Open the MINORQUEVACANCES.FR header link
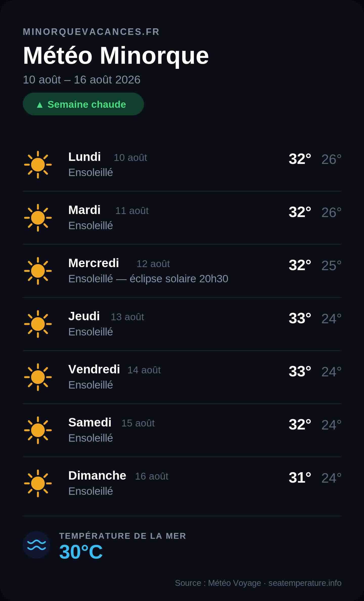The height and width of the screenshot is (601, 364). [91, 32]
